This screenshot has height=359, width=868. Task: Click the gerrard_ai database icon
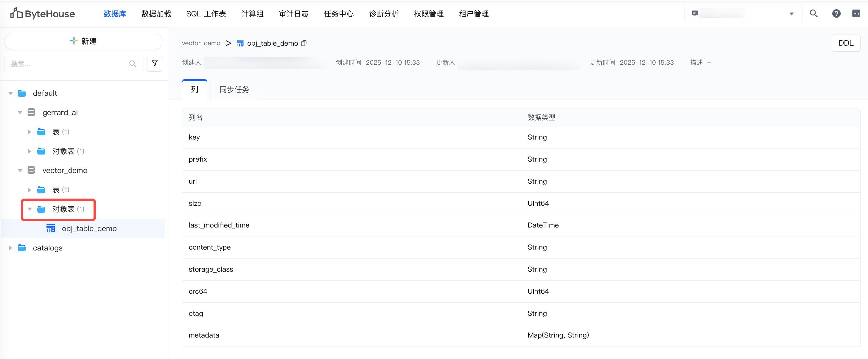tap(31, 112)
